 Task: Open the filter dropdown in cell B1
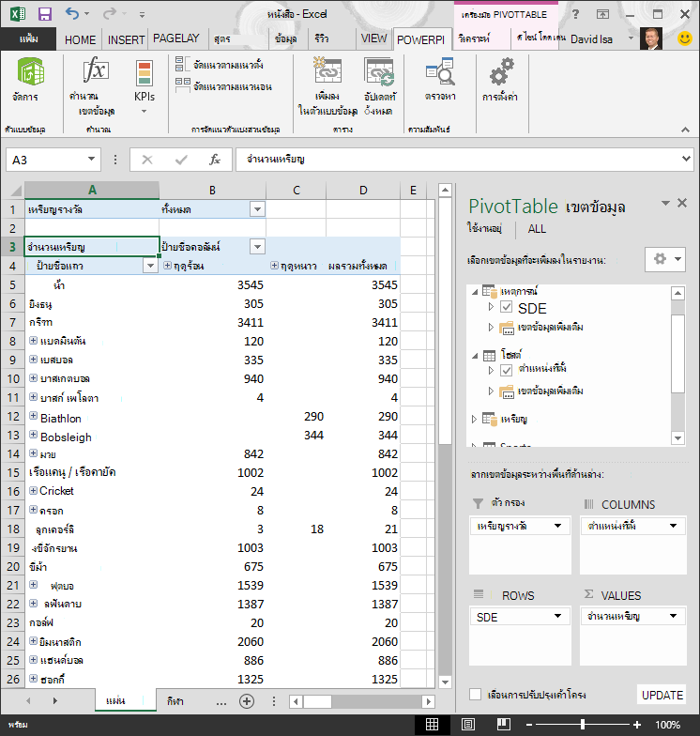click(x=257, y=209)
